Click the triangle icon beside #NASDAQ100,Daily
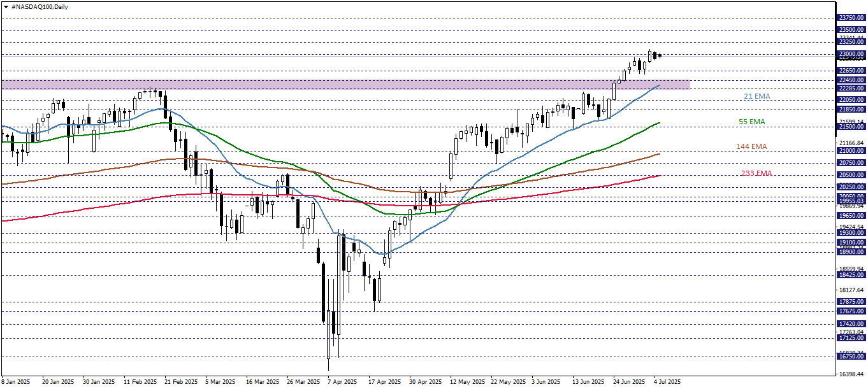868x389 pixels. click(x=6, y=6)
